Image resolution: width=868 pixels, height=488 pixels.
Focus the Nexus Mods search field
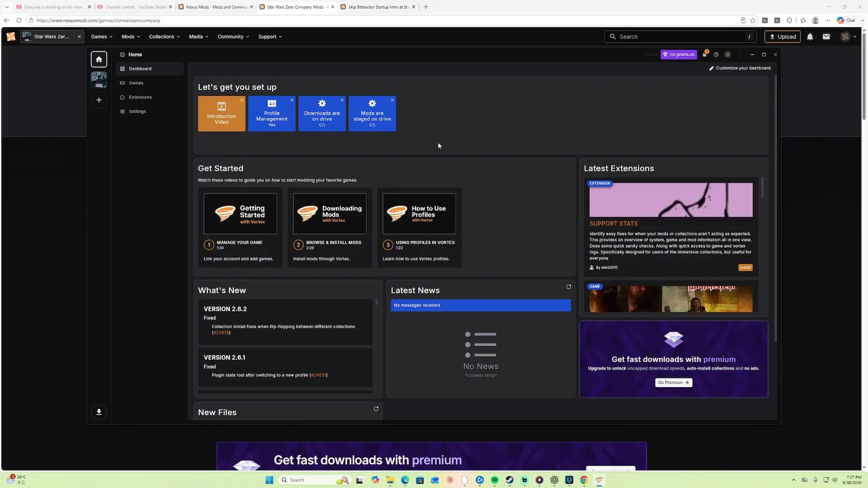pyautogui.click(x=680, y=37)
